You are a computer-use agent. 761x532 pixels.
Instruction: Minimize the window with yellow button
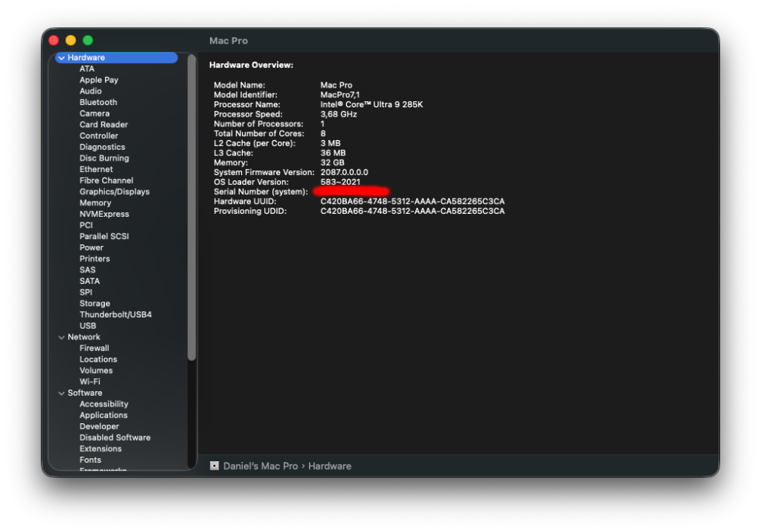[71, 40]
